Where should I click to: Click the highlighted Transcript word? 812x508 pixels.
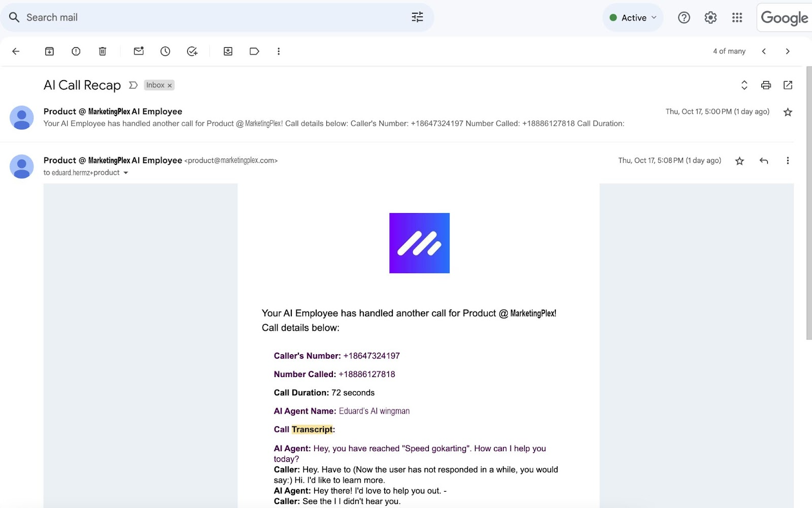312,429
